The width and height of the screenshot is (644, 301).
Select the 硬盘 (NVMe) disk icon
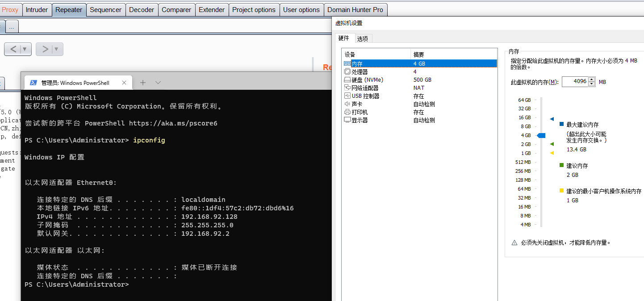click(347, 80)
